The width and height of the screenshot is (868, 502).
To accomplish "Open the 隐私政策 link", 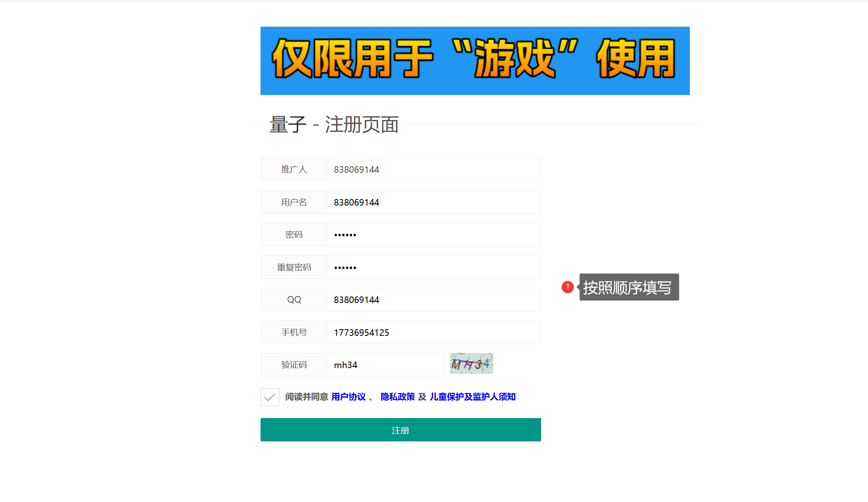I will [397, 397].
